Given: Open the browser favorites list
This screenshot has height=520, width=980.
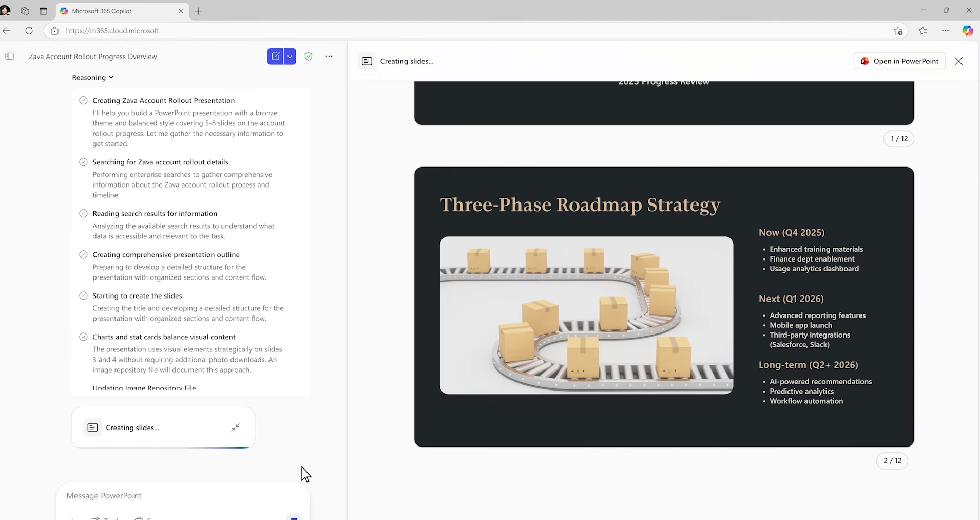Looking at the screenshot, I should [923, 31].
